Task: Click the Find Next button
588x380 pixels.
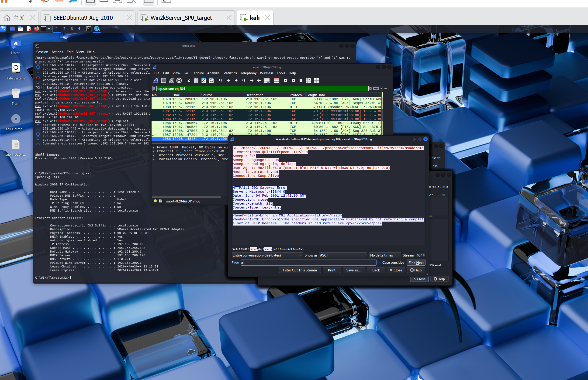Action: [x=416, y=263]
